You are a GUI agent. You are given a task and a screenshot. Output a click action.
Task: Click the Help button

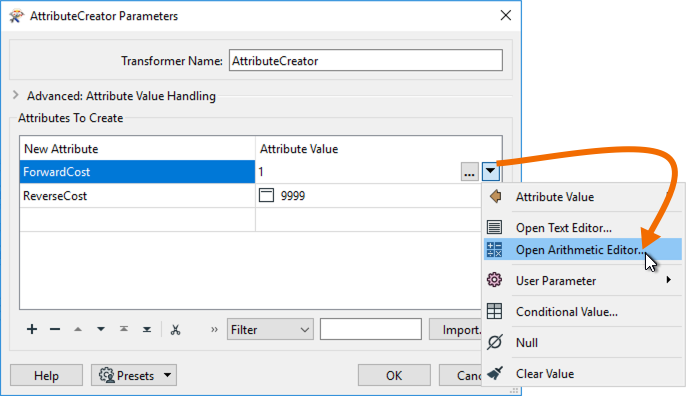(46, 375)
